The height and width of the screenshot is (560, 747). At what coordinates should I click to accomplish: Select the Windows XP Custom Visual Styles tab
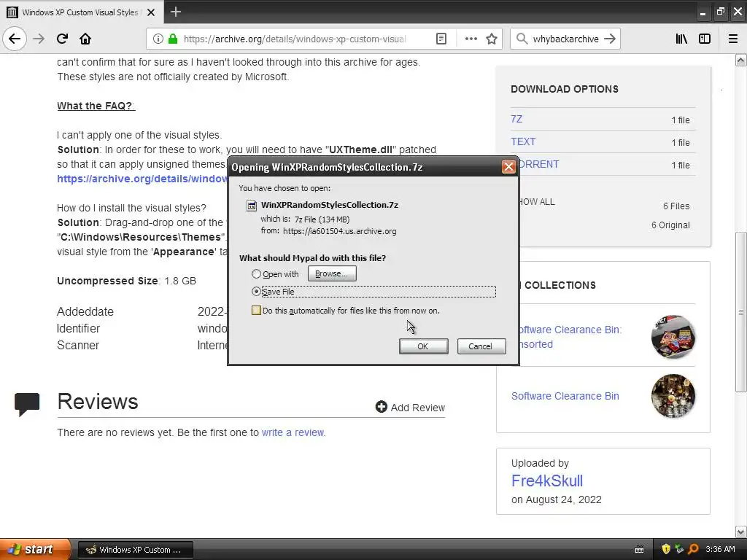point(82,12)
